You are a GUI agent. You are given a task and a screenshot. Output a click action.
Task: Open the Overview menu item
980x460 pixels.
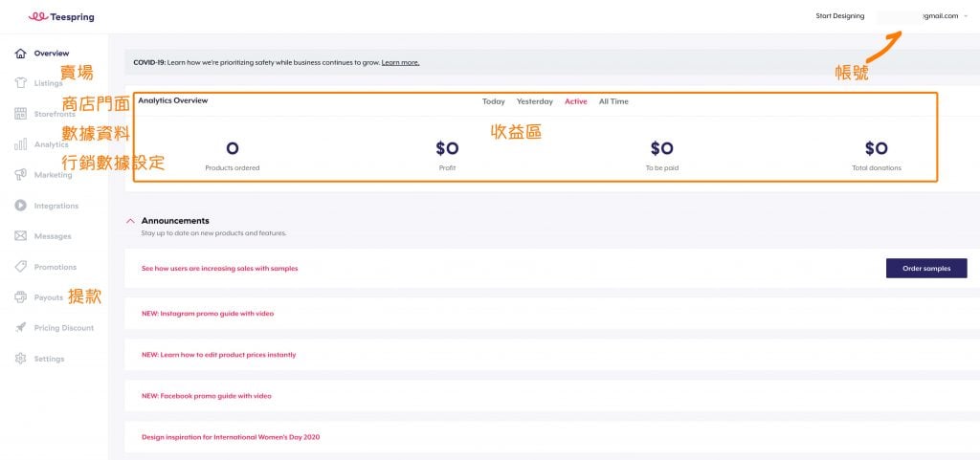pyautogui.click(x=52, y=53)
